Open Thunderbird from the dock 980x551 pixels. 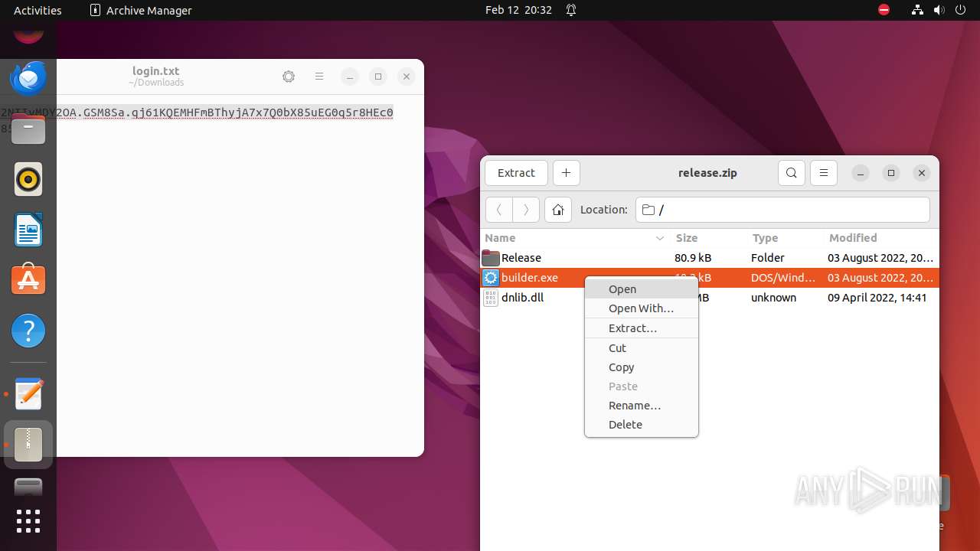tap(28, 77)
